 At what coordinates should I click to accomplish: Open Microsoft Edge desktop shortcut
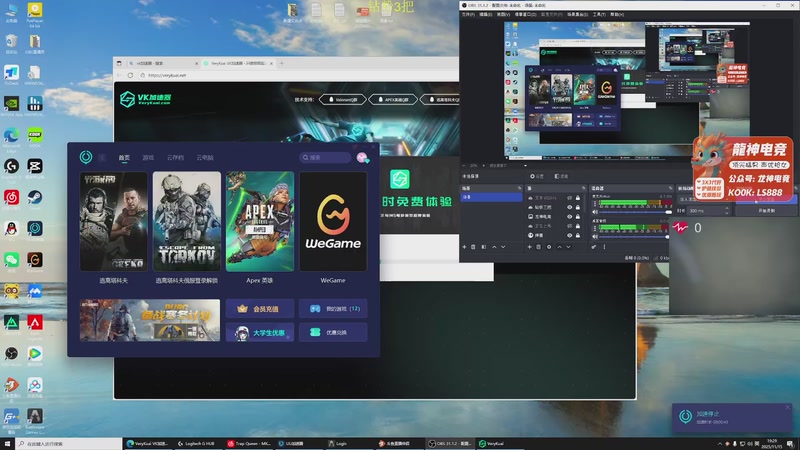point(11,135)
